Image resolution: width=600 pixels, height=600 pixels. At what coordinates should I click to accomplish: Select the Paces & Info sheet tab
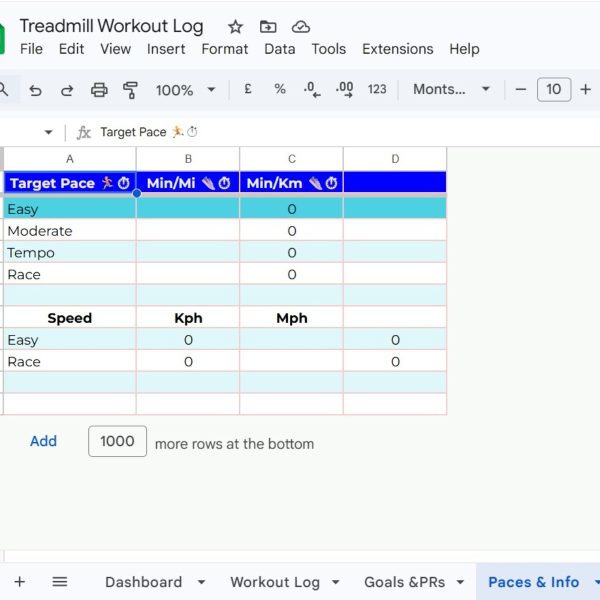(533, 582)
